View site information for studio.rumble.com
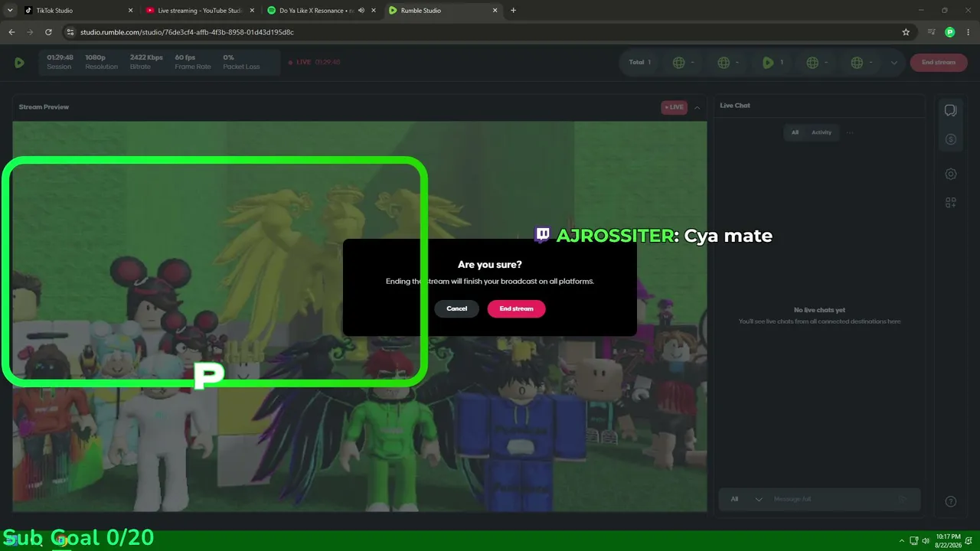980x551 pixels. tap(70, 32)
